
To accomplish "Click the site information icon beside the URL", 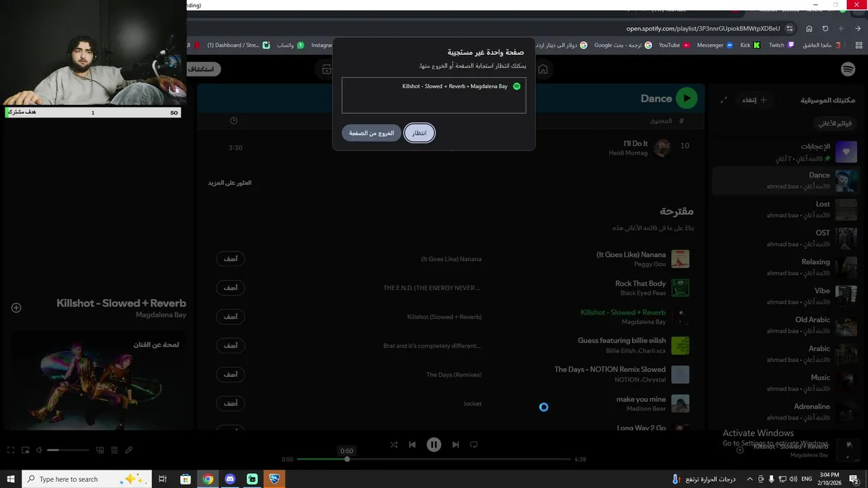I will pos(789,28).
